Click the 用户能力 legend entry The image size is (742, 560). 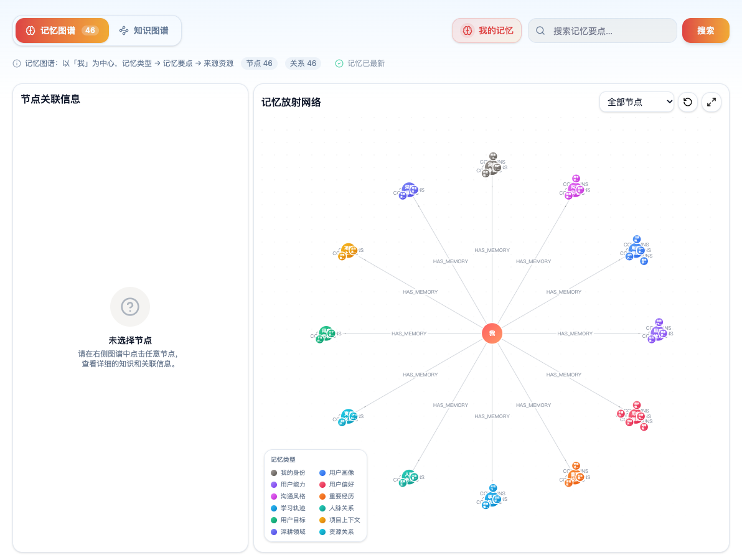(288, 484)
